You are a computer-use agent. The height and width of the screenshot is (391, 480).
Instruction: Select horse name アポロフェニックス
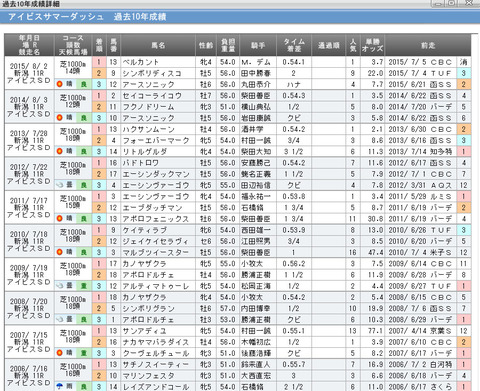(x=156, y=219)
